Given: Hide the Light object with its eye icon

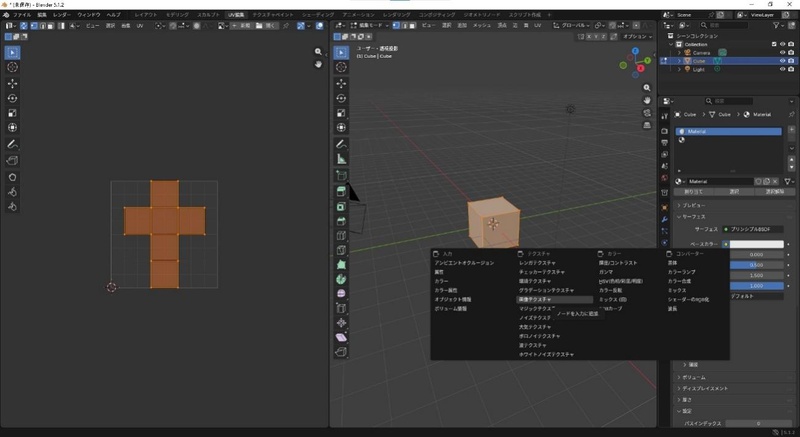Looking at the screenshot, I should tap(783, 69).
